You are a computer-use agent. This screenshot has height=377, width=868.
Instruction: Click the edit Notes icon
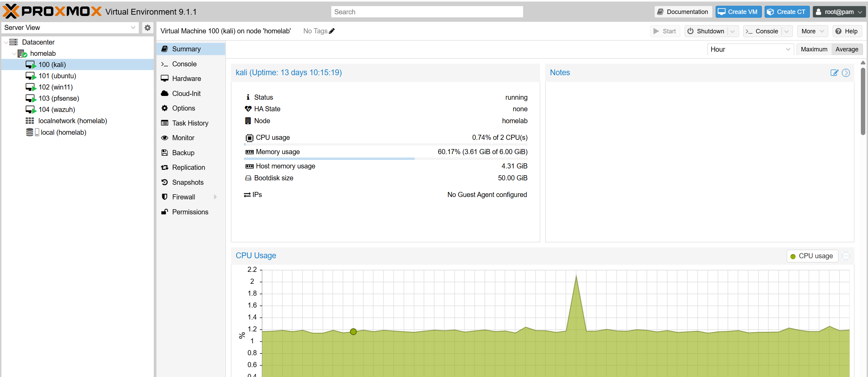pyautogui.click(x=834, y=73)
